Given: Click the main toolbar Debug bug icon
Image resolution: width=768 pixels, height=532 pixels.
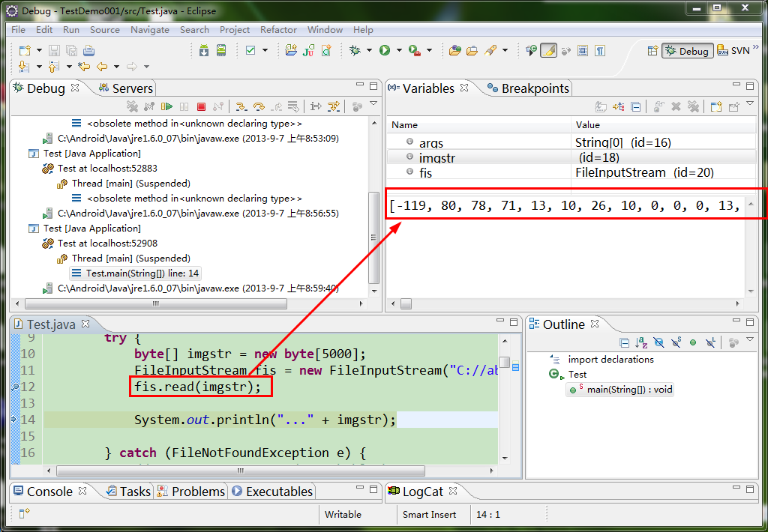Looking at the screenshot, I should (x=355, y=50).
